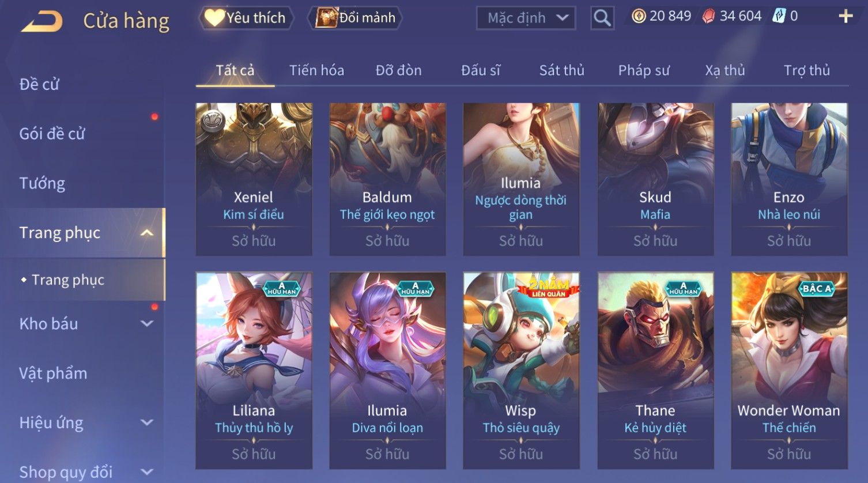Viewport: 868px width, 483px height.
Task: Switch to the Sát thủ tab
Action: tap(562, 70)
